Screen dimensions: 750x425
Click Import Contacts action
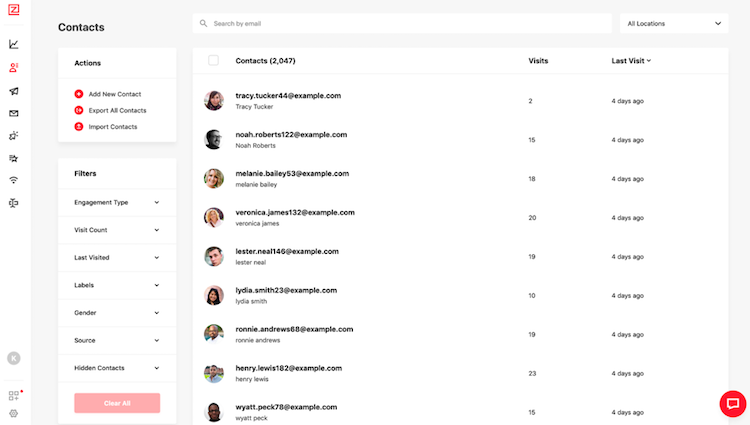112,127
